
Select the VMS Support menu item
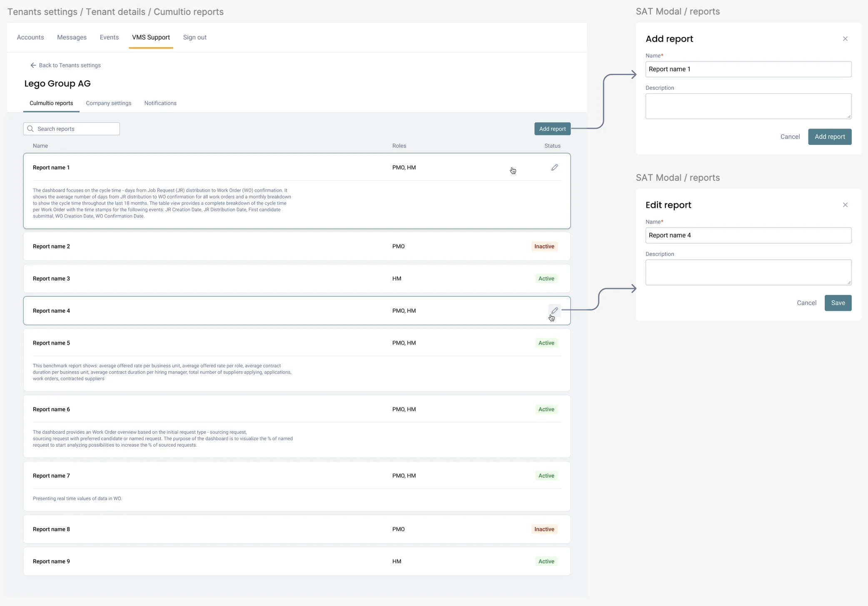(151, 37)
